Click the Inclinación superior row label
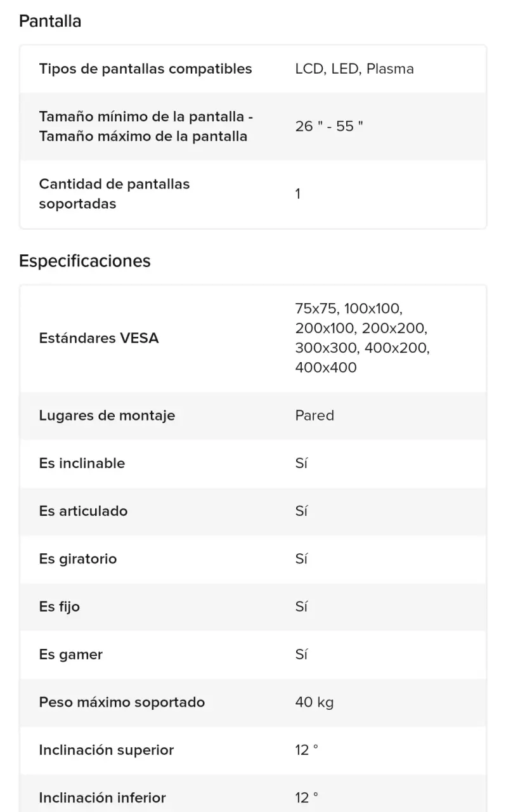 point(106,750)
